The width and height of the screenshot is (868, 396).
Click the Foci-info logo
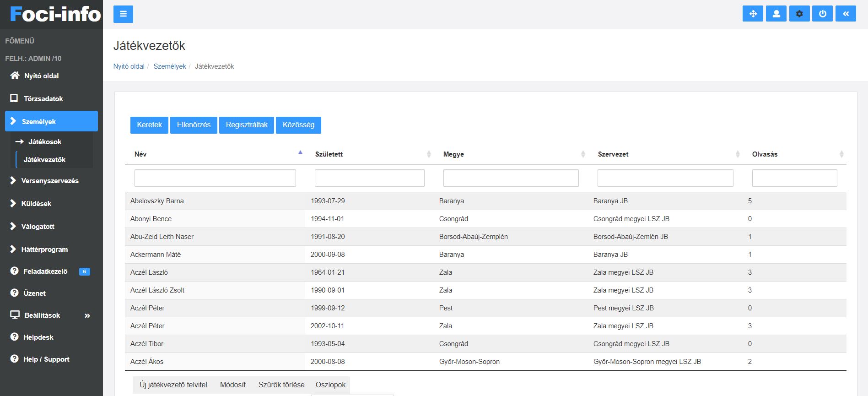55,14
